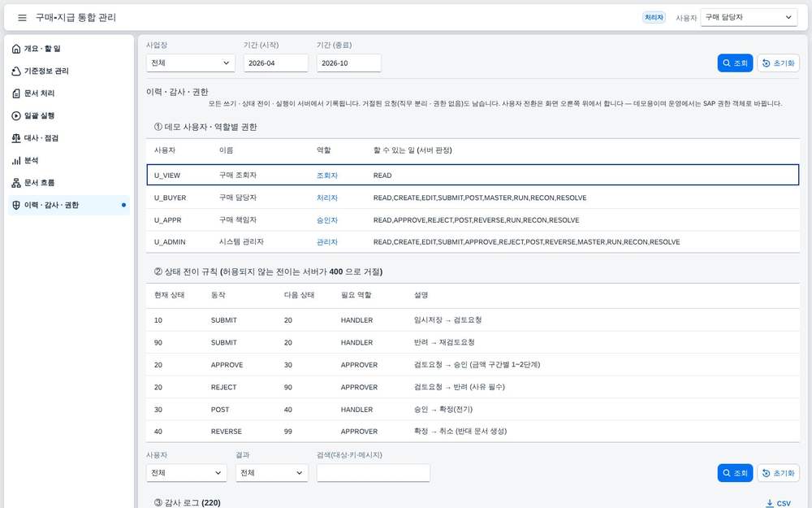This screenshot has width=812, height=508.
Task: Click the top 조회 search button
Action: click(x=735, y=63)
